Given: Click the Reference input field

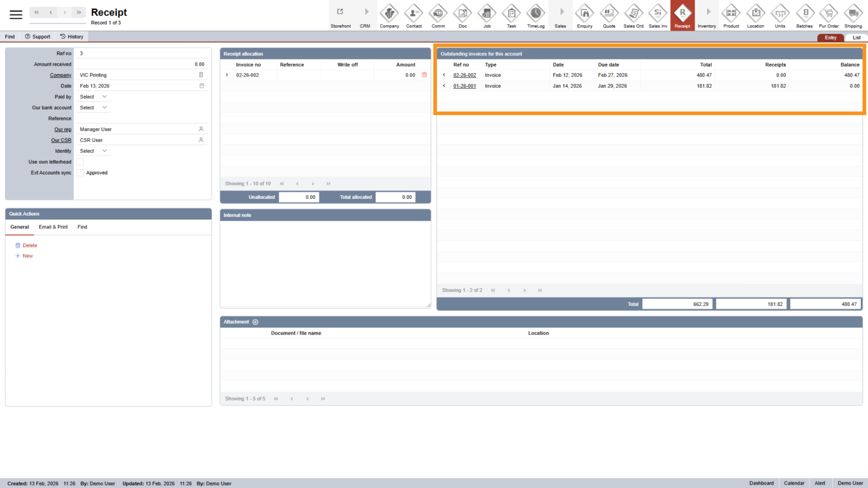Looking at the screenshot, I should point(142,119).
